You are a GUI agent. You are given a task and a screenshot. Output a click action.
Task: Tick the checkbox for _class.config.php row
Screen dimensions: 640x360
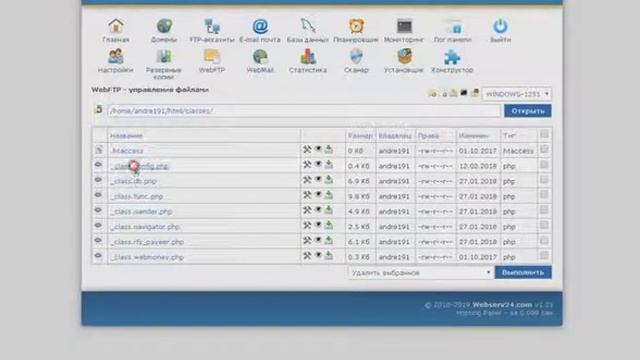[x=544, y=164]
